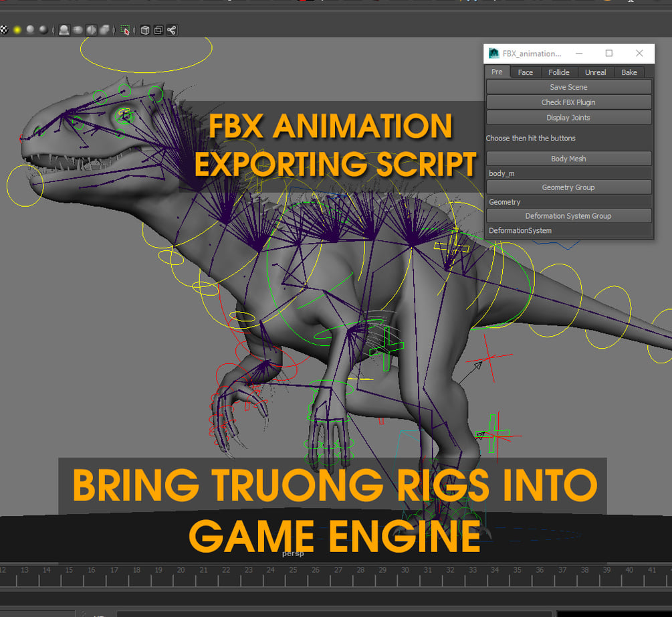Click the Deformation System Group button
The image size is (672, 617).
click(x=569, y=216)
